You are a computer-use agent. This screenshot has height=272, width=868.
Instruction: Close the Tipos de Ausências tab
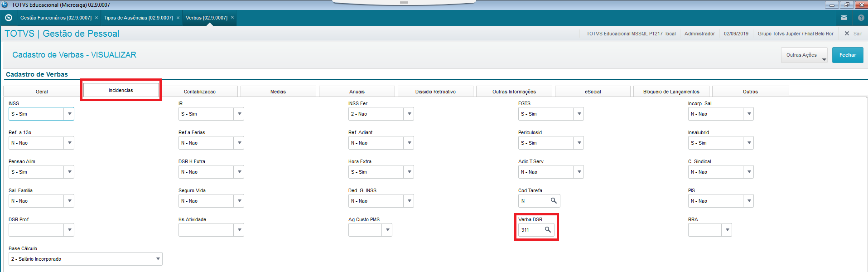[178, 18]
